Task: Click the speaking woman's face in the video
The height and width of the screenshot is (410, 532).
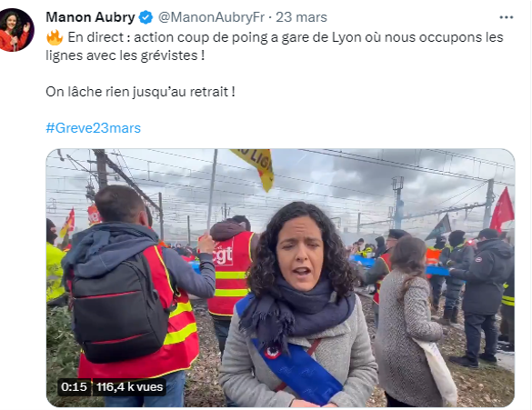Action: 300,255
